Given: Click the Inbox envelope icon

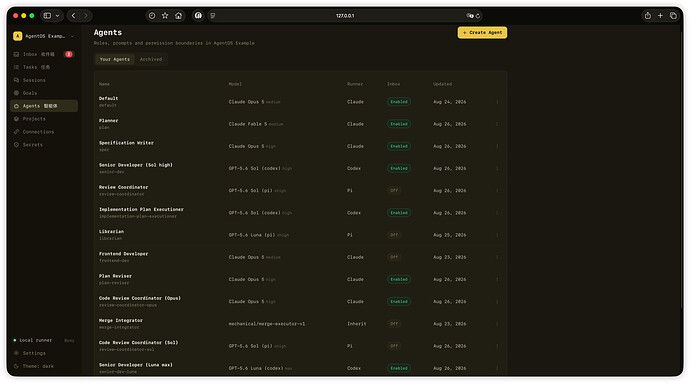Looking at the screenshot, I should [16, 54].
